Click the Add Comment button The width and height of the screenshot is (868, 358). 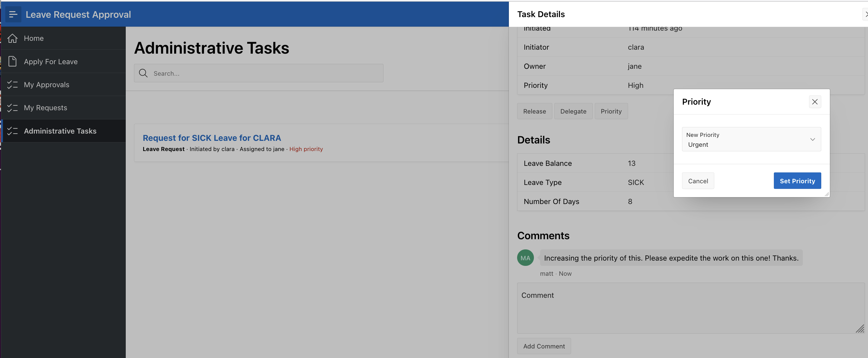[543, 346]
